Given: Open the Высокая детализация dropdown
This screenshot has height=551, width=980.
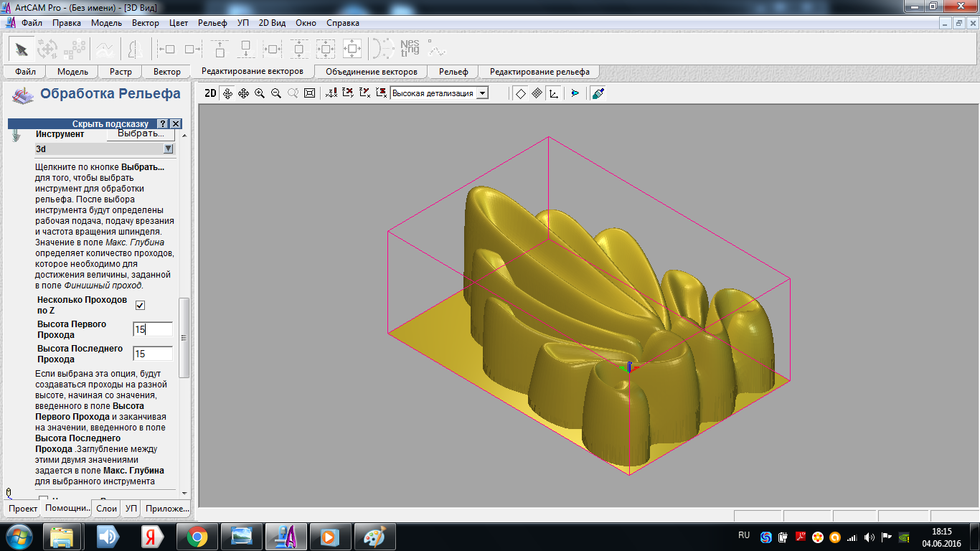Looking at the screenshot, I should (483, 93).
